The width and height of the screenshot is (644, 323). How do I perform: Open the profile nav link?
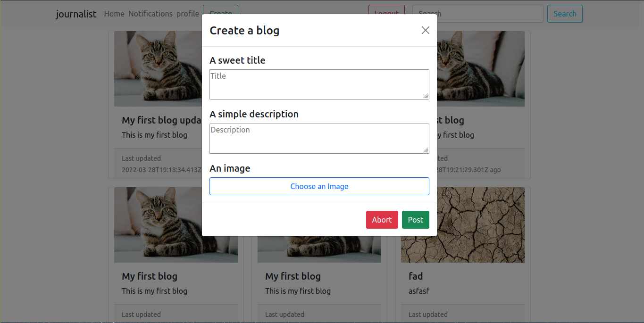pyautogui.click(x=188, y=14)
